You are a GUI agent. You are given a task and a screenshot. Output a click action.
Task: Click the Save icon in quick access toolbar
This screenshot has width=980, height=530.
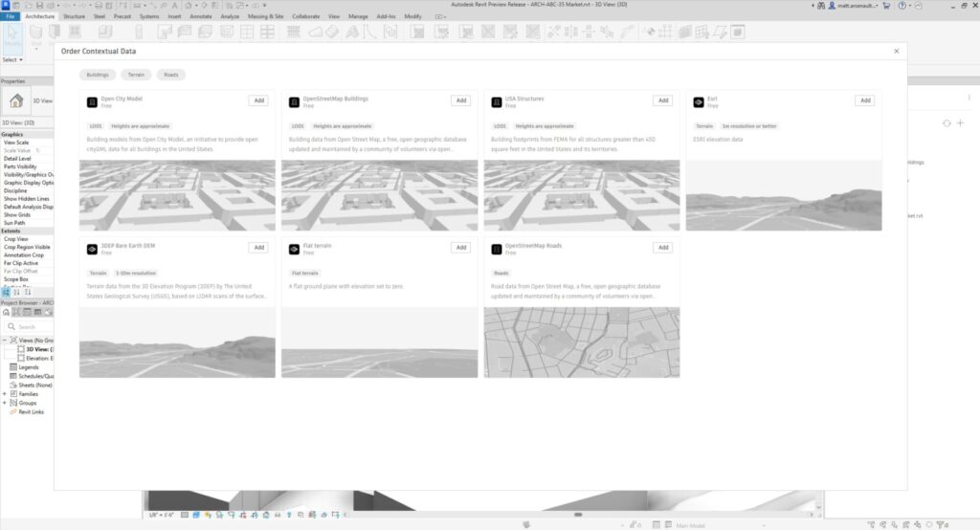(39, 5)
